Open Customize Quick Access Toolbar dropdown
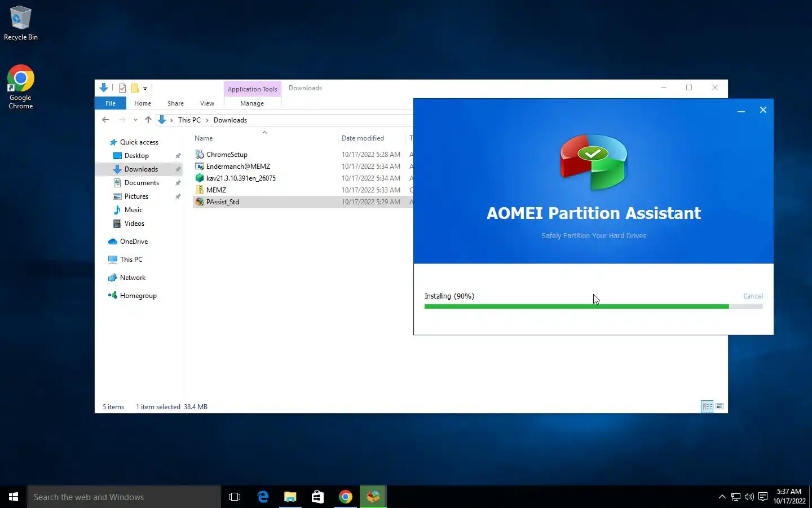Viewport: 812px width, 508px height. click(x=145, y=88)
